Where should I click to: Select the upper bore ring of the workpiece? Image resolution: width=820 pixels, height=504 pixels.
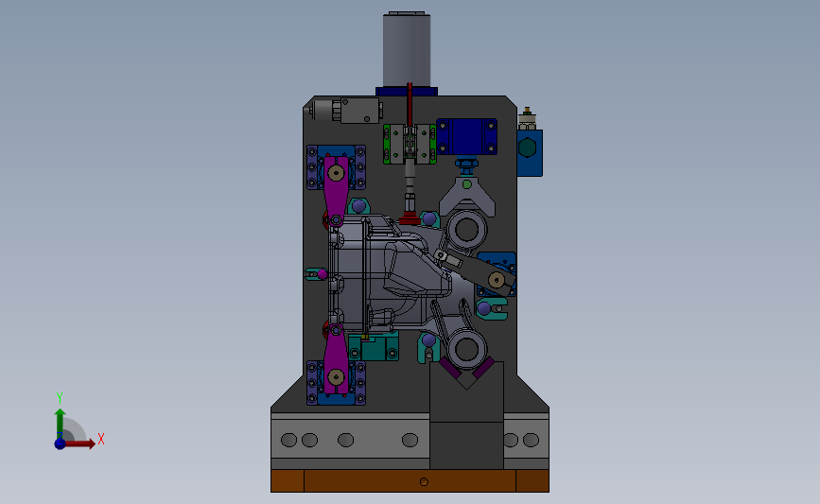467,230
